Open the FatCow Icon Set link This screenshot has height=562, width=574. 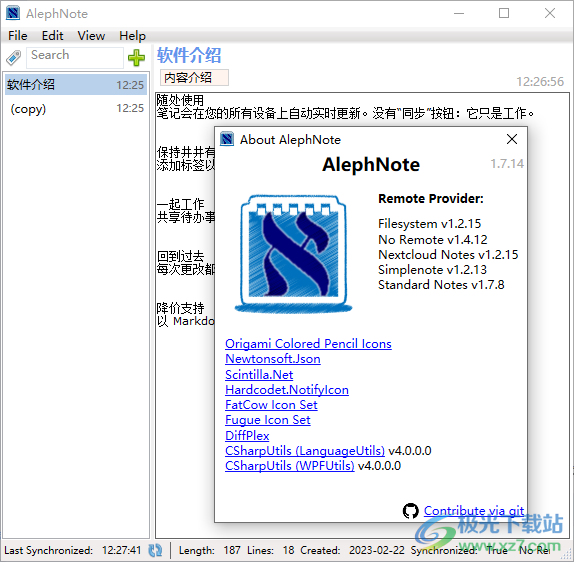[x=271, y=405]
